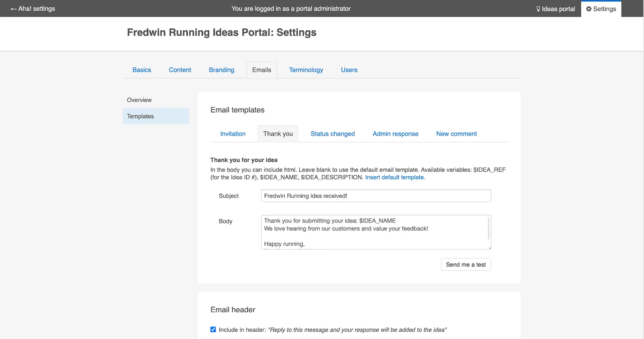Switch to the Content tab
Screen dimensions: 644x339
pyautogui.click(x=180, y=70)
